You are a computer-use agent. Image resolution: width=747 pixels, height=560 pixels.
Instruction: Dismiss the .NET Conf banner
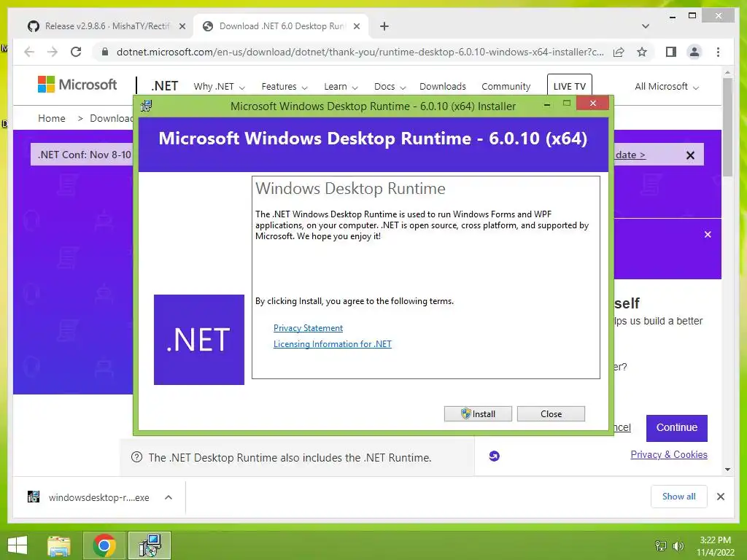[690, 155]
